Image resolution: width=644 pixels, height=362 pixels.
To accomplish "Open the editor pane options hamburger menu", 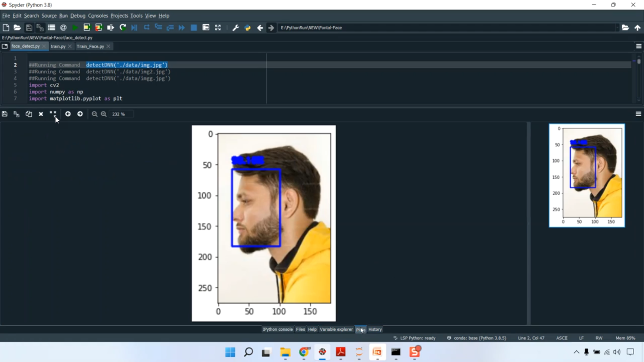I will tap(638, 46).
